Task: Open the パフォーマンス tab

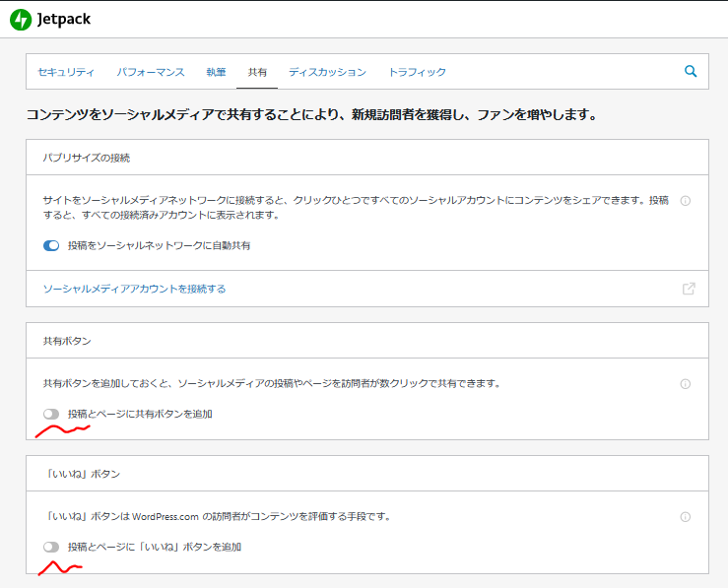Action: 151,72
